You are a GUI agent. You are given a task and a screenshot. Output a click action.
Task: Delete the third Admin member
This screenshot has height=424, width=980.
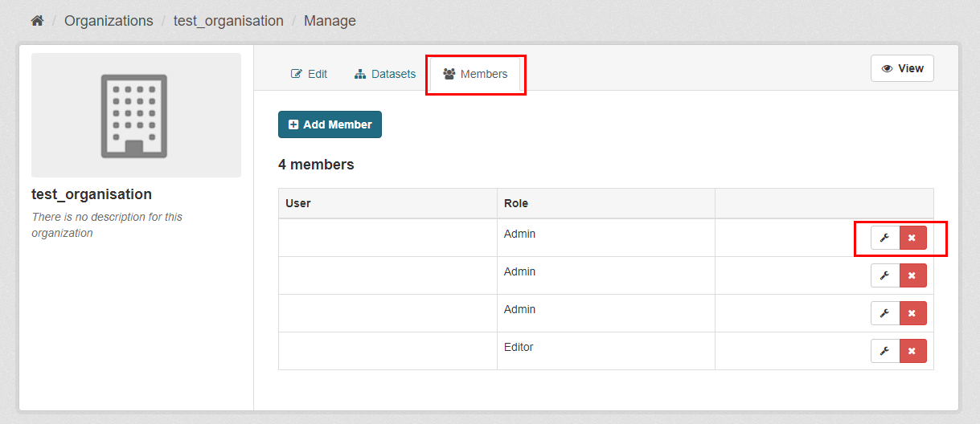coord(912,313)
